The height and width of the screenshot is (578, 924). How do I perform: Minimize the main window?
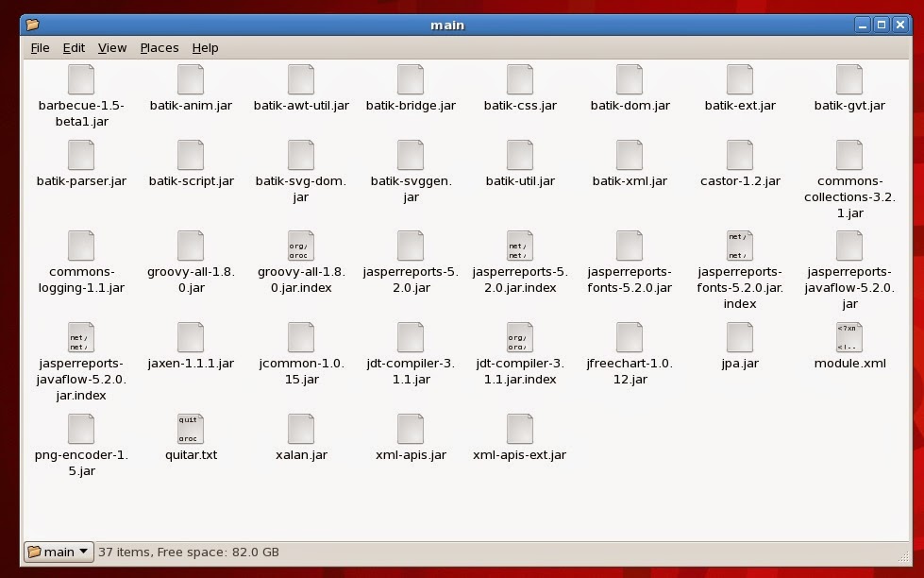click(863, 25)
